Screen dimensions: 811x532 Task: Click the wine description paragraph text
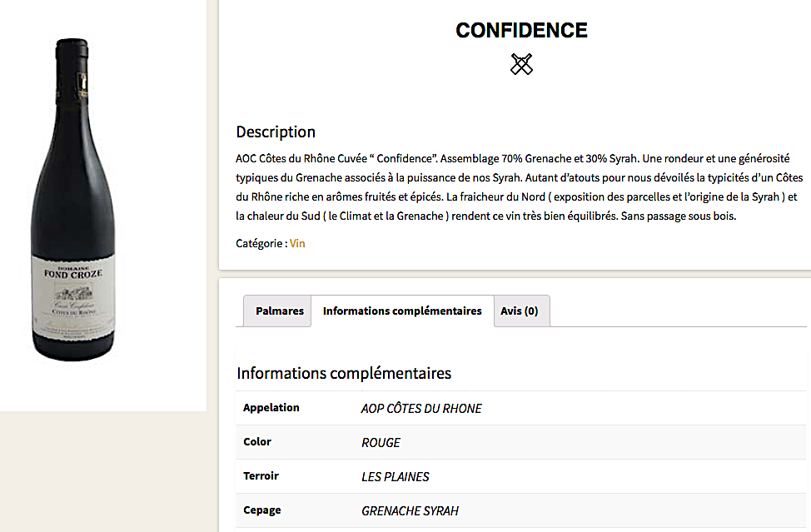(x=516, y=187)
